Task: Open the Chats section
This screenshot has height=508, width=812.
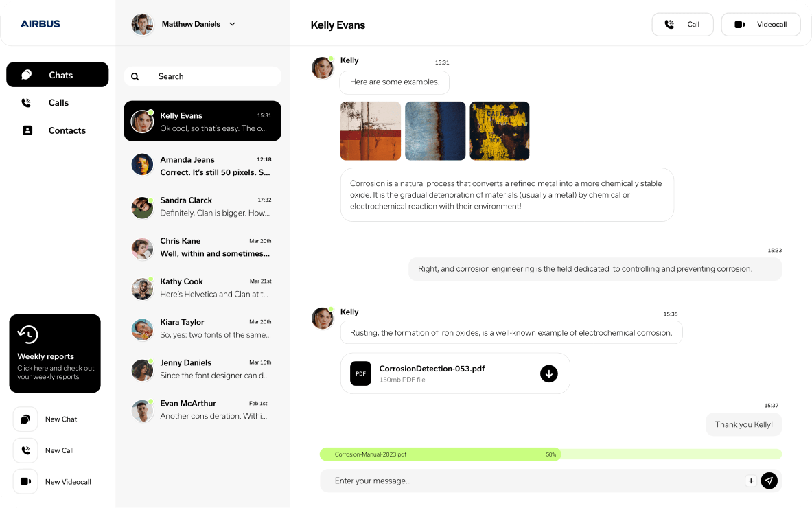Action: [x=58, y=75]
